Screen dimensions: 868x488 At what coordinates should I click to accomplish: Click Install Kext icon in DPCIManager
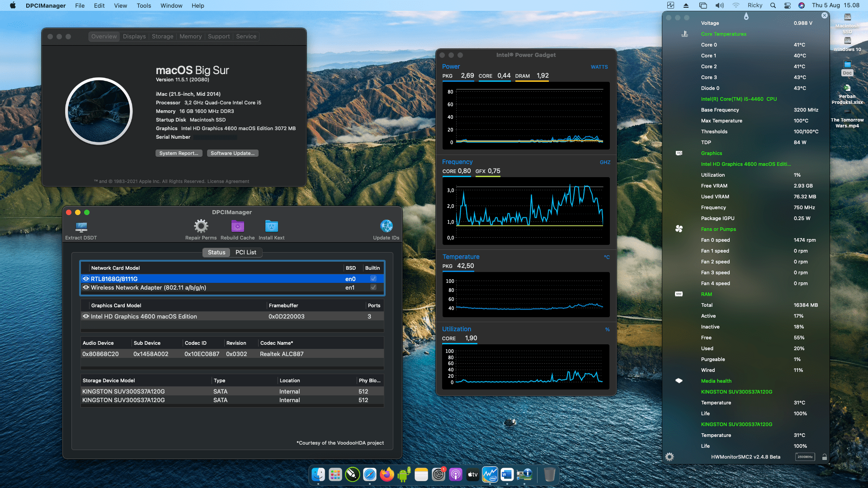point(271,226)
